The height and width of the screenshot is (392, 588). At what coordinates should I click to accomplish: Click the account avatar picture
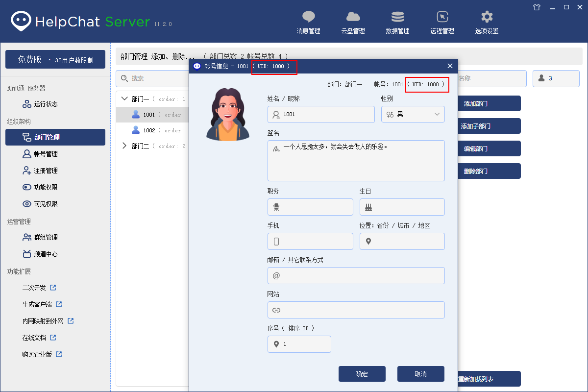click(228, 115)
